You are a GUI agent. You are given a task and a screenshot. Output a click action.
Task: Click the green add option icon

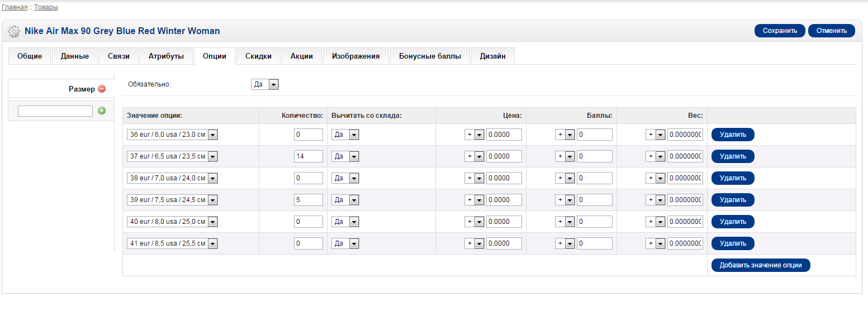point(102,111)
